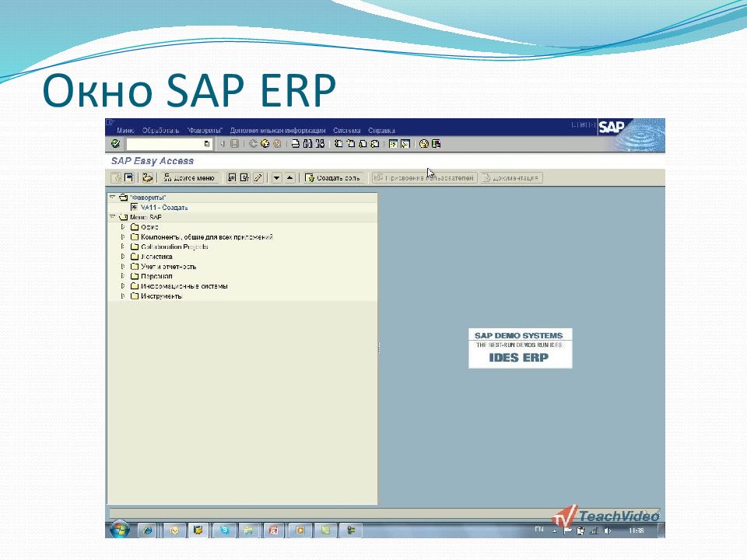Viewport: 747px width, 560px height.
Task: Move favorite up with the up arrow
Action: click(289, 177)
